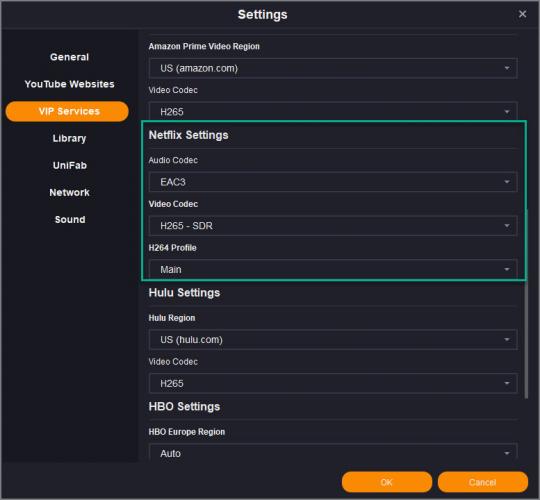This screenshot has height=500, width=540.
Task: Expand Hulu Video Codec H265 dropdown
Action: coord(333,383)
